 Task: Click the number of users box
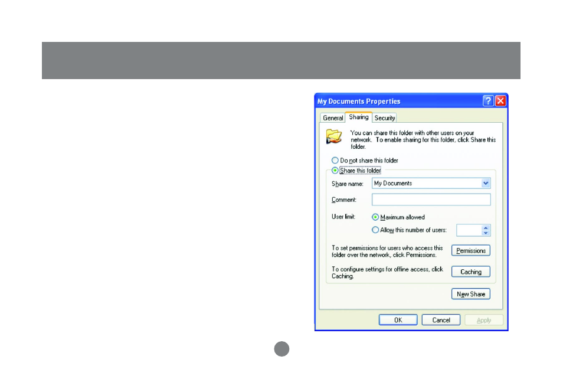[x=469, y=230]
